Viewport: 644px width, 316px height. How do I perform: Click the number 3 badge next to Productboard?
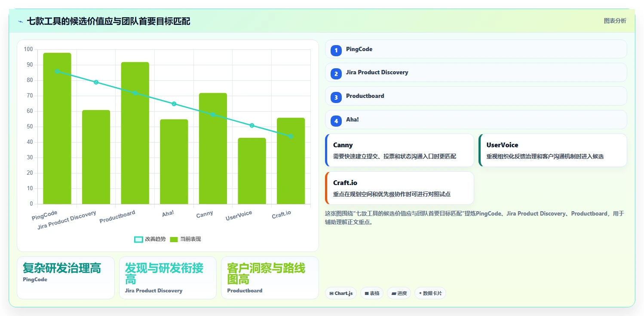(x=336, y=97)
